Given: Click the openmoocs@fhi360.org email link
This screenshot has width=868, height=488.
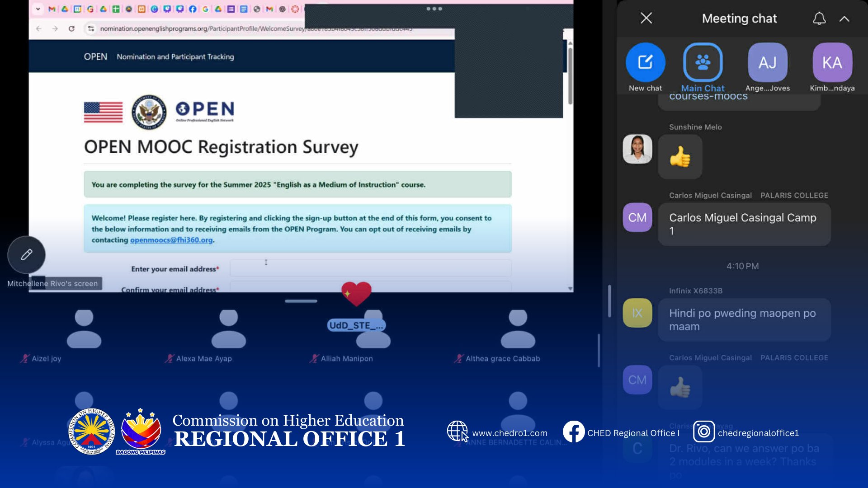Looking at the screenshot, I should tap(171, 240).
